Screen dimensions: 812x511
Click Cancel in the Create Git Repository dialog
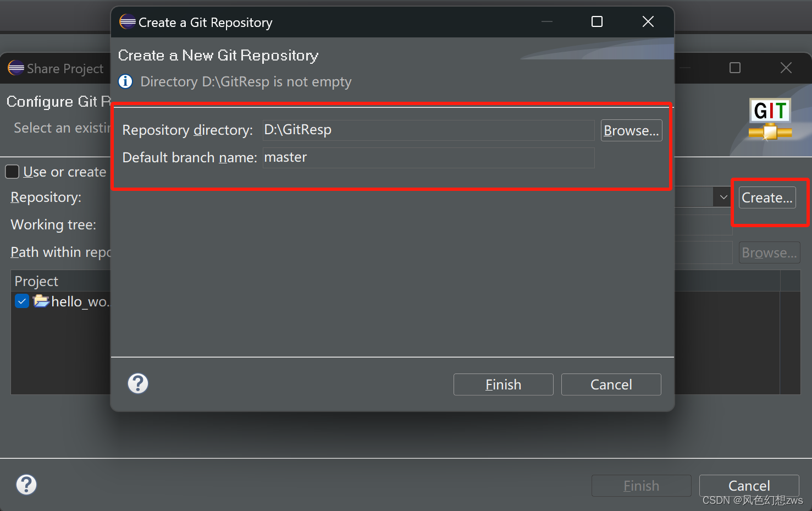pyautogui.click(x=611, y=384)
